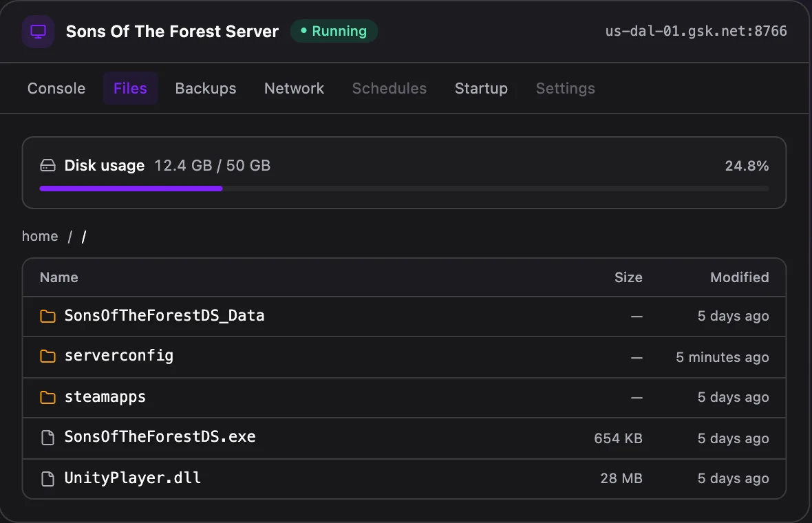This screenshot has width=812, height=523.
Task: Click the disk usage progress bar
Action: tap(404, 189)
